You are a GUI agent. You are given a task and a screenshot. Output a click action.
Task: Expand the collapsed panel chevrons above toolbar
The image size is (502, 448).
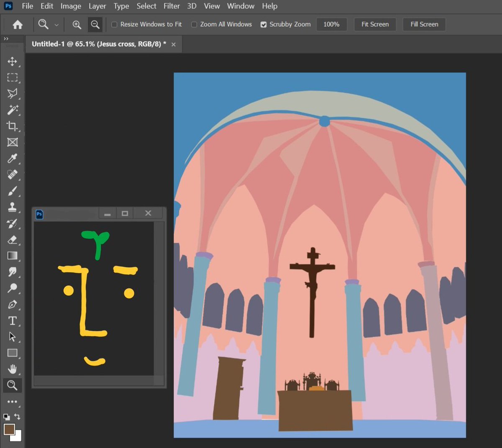pos(6,38)
